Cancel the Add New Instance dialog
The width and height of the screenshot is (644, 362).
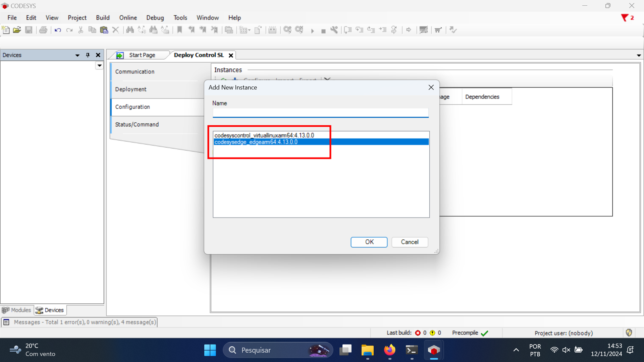tap(410, 242)
